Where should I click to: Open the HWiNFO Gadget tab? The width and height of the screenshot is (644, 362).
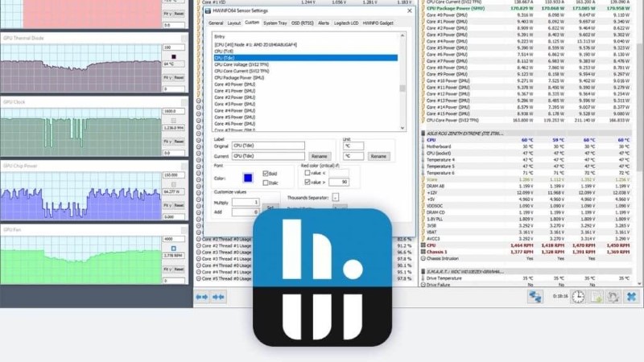pyautogui.click(x=378, y=23)
